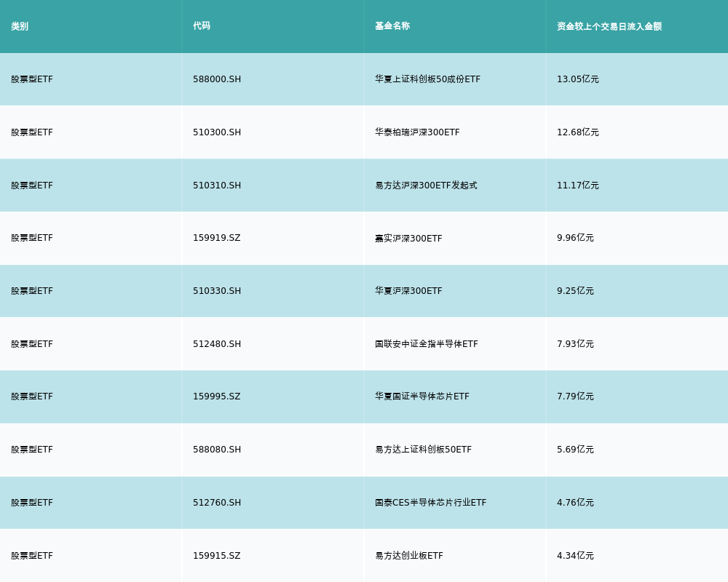Click the 9.25亿元 inflow value
The image size is (728, 582).
(575, 291)
